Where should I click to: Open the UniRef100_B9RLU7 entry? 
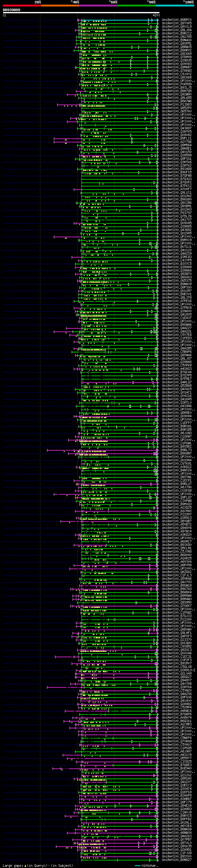pyautogui.click(x=177, y=484)
